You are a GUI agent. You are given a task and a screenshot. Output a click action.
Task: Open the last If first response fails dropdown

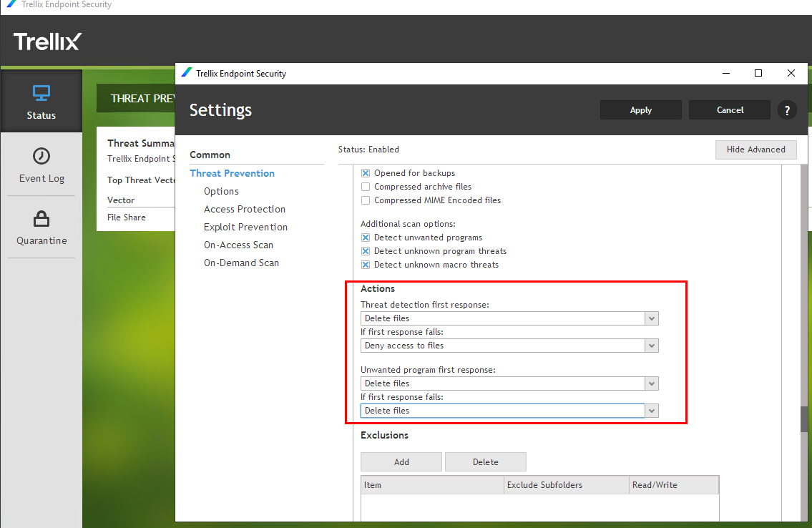click(x=509, y=411)
